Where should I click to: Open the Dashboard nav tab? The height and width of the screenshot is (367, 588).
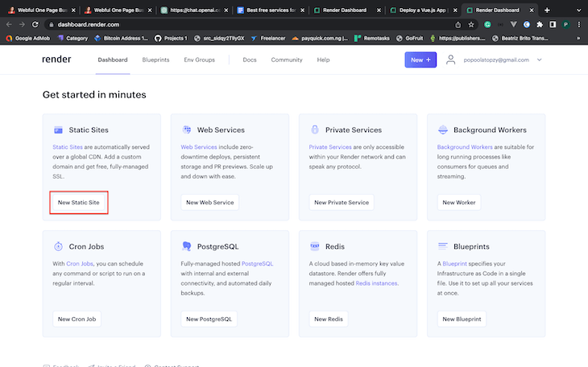coord(113,60)
